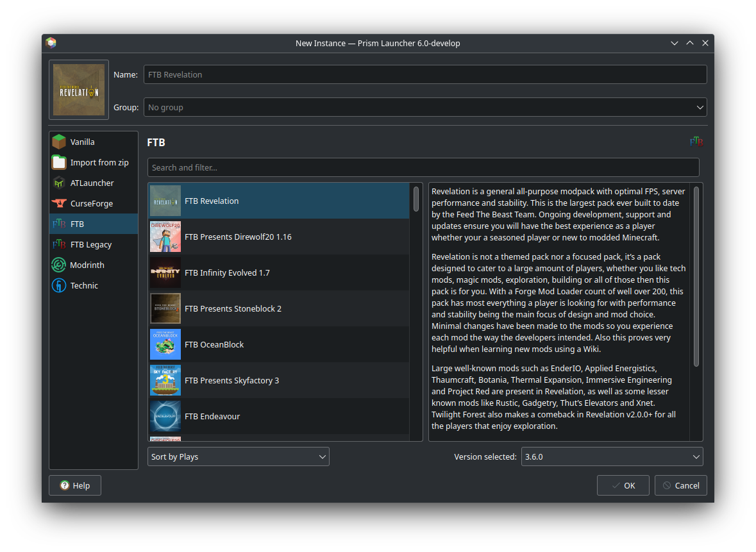Click the Skyfactory 3 pack thumbnail
Image resolution: width=756 pixels, height=552 pixels.
click(165, 380)
